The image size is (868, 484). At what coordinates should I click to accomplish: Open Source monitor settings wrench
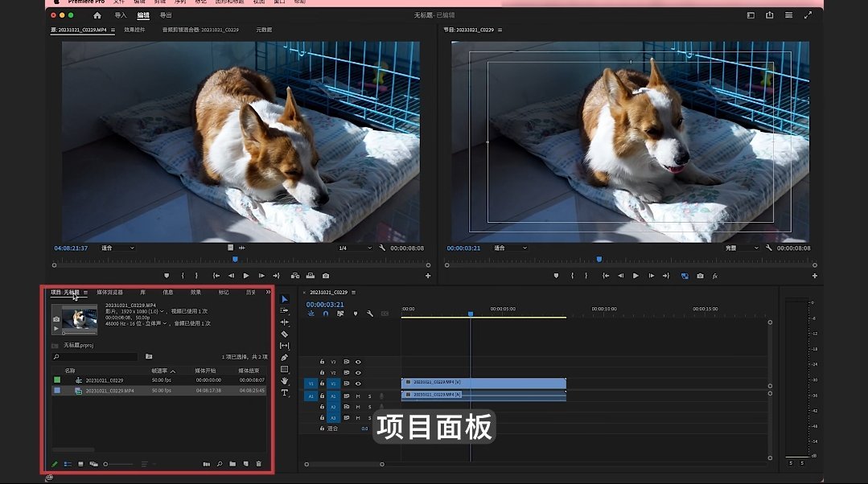(x=382, y=248)
